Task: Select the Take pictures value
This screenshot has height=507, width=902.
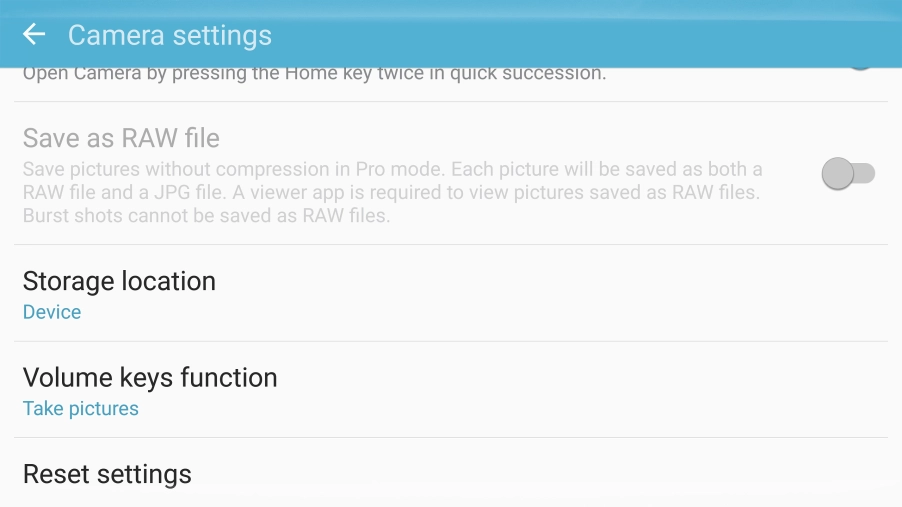Action: coord(81,409)
